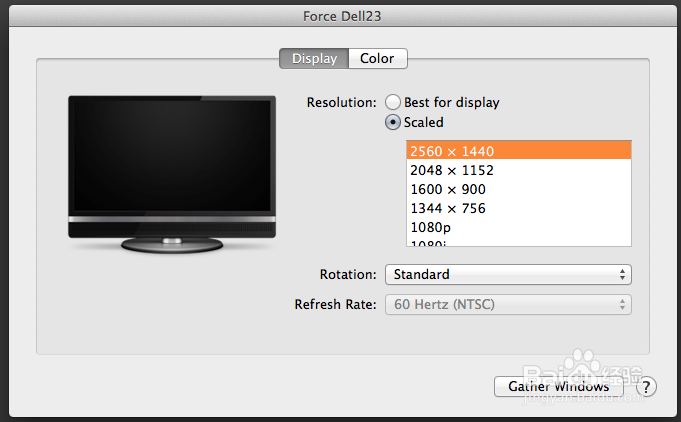Select the 1080p resolution entry
Screen dimensions: 681x422
tap(519, 227)
